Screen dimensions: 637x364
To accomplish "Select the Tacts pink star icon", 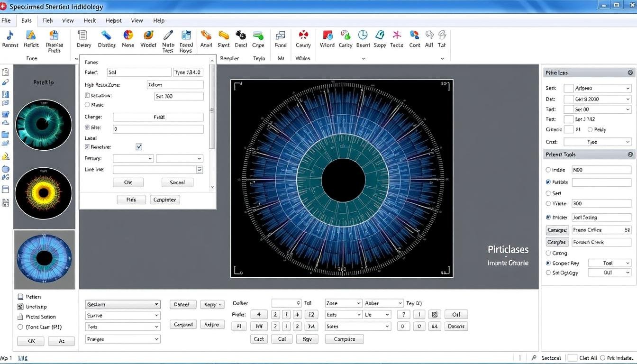I will click(396, 36).
